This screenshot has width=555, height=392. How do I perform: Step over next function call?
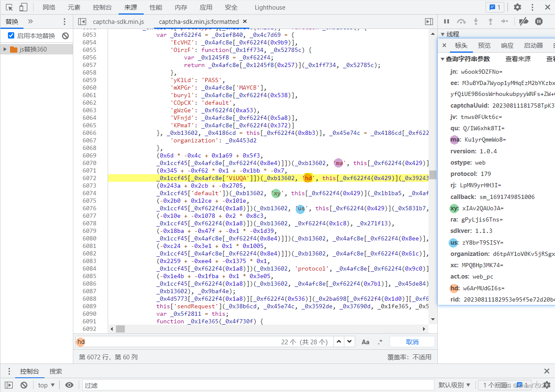tap(461, 21)
